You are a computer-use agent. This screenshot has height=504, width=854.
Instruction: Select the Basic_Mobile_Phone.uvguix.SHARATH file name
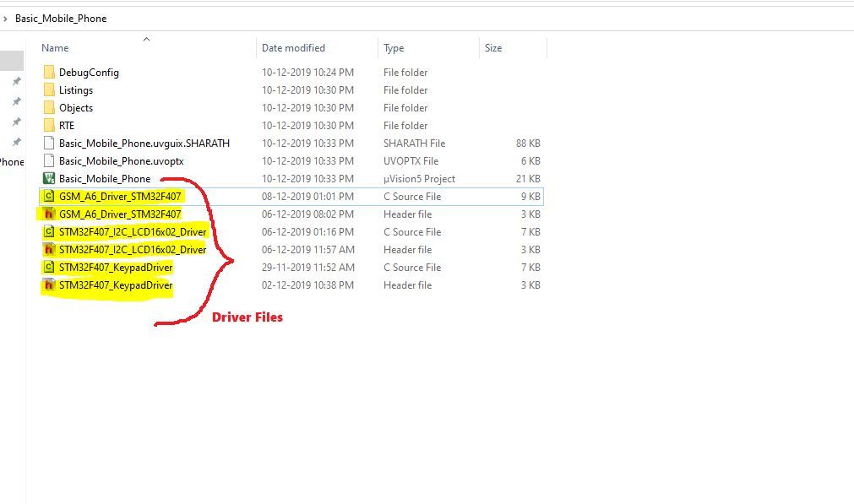[x=144, y=144]
